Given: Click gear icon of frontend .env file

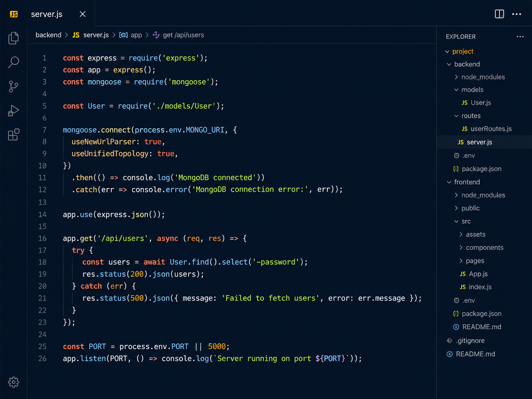Looking at the screenshot, I should point(456,301).
